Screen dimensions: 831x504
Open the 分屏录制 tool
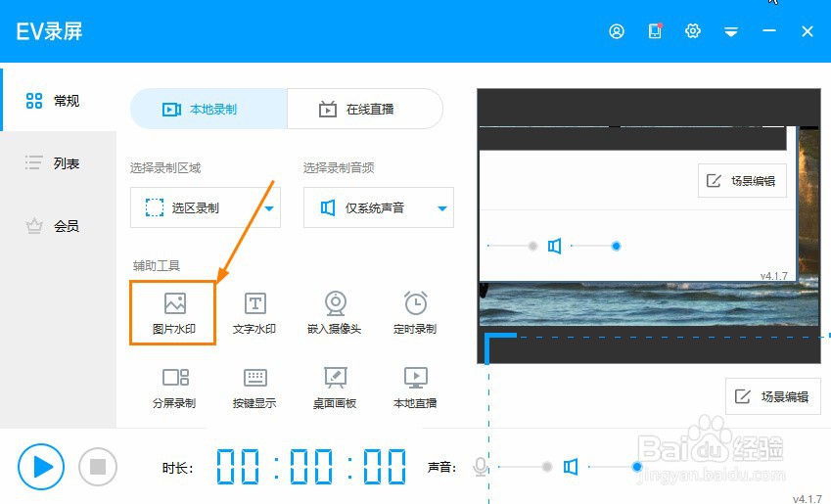pos(174,389)
